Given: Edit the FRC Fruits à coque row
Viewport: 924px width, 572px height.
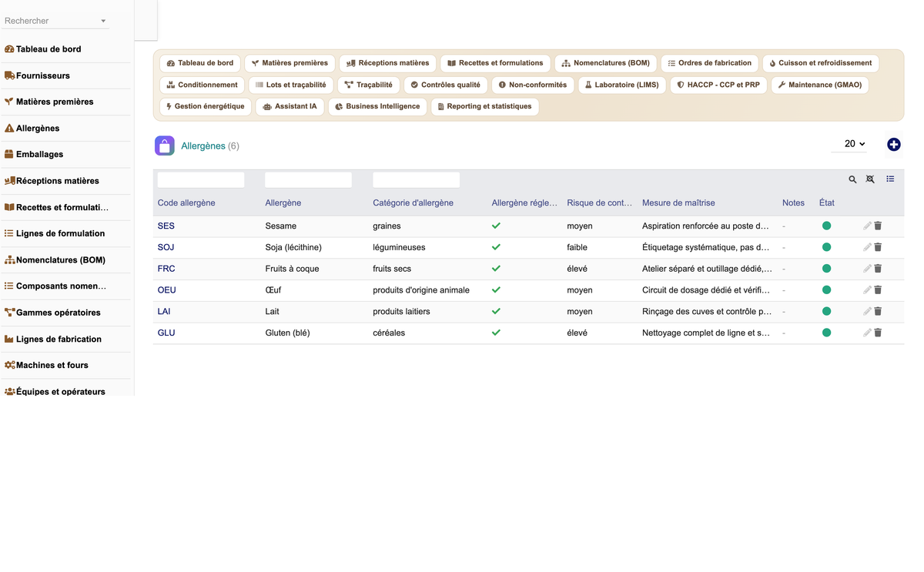Looking at the screenshot, I should tap(867, 269).
